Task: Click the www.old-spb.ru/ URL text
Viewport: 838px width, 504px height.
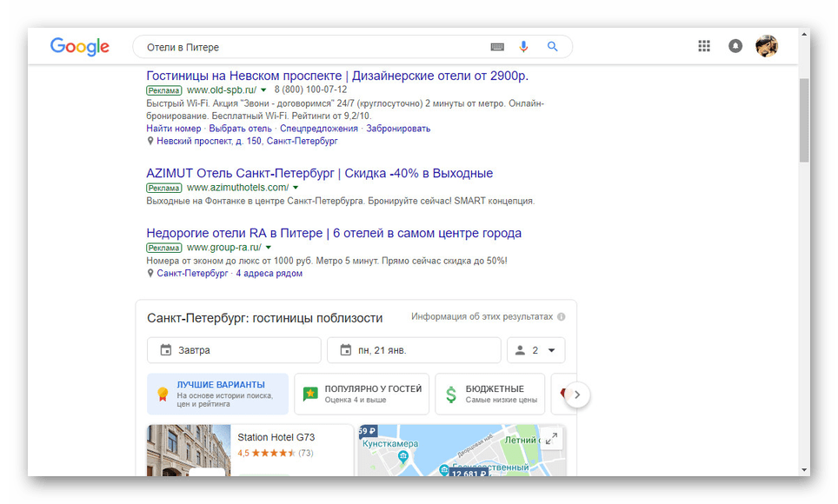Action: (222, 90)
